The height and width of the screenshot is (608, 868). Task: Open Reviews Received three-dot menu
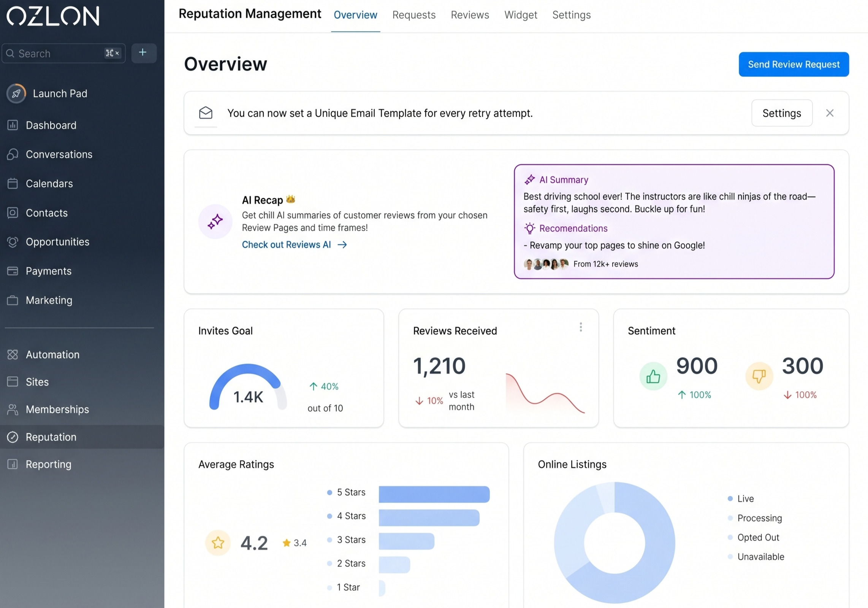coord(580,327)
